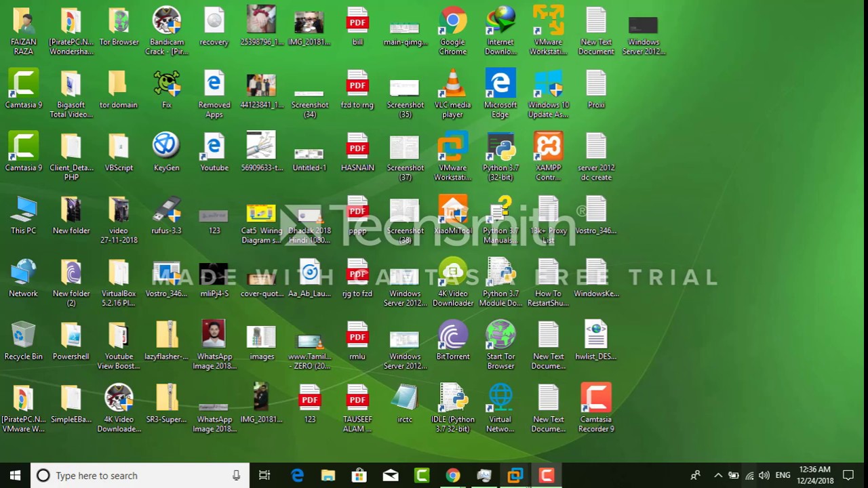The width and height of the screenshot is (868, 488).
Task: Select the rufus-3.3 USB tool icon
Action: tap(167, 216)
